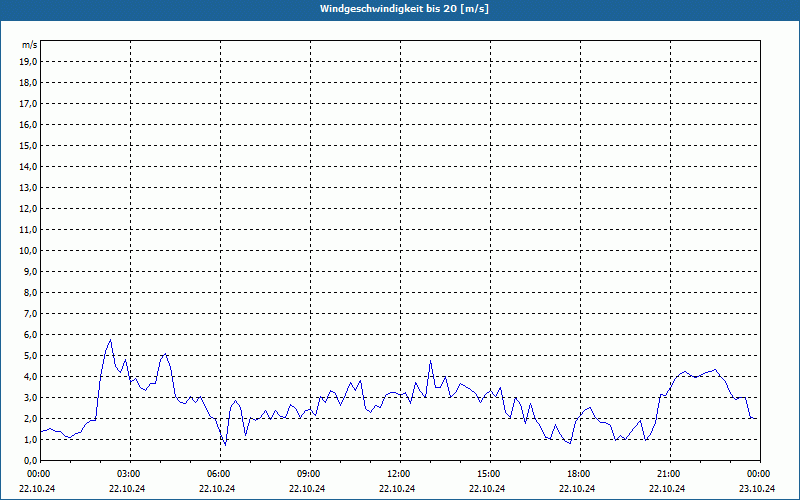Viewport: 800px width, 500px height.
Task: Click the 'm/s' unit label
Action: tap(30, 45)
